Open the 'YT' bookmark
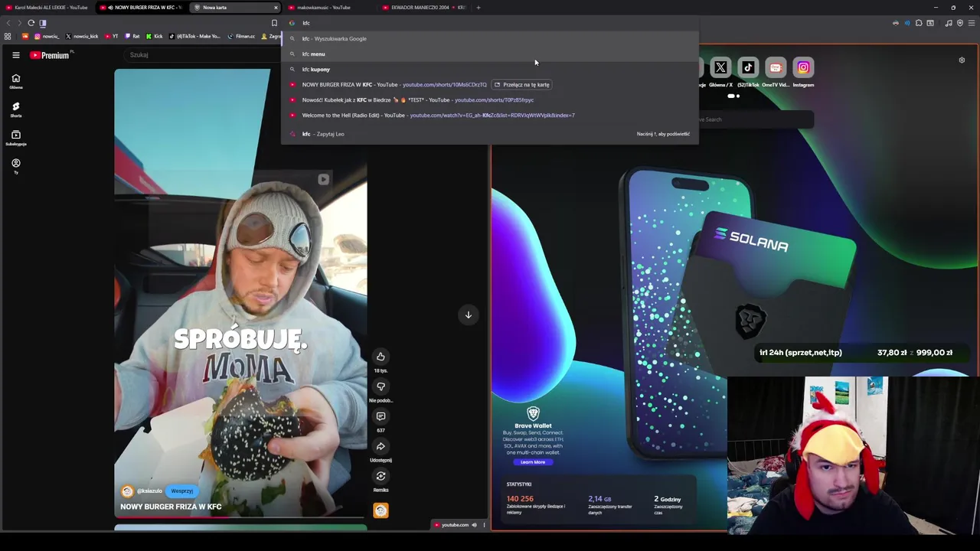 click(x=113, y=36)
